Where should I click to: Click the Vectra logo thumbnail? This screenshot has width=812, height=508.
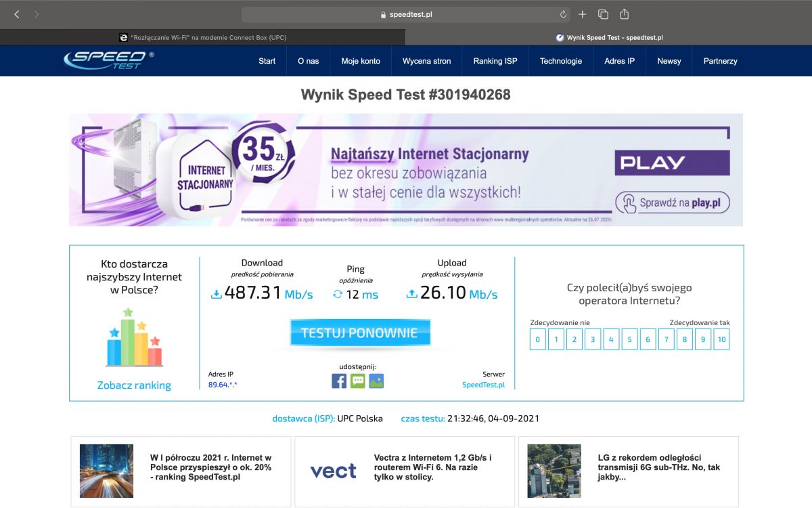333,471
